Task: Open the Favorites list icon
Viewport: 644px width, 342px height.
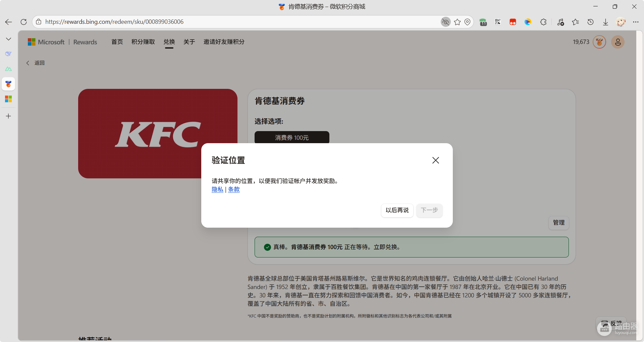Action: 576,22
